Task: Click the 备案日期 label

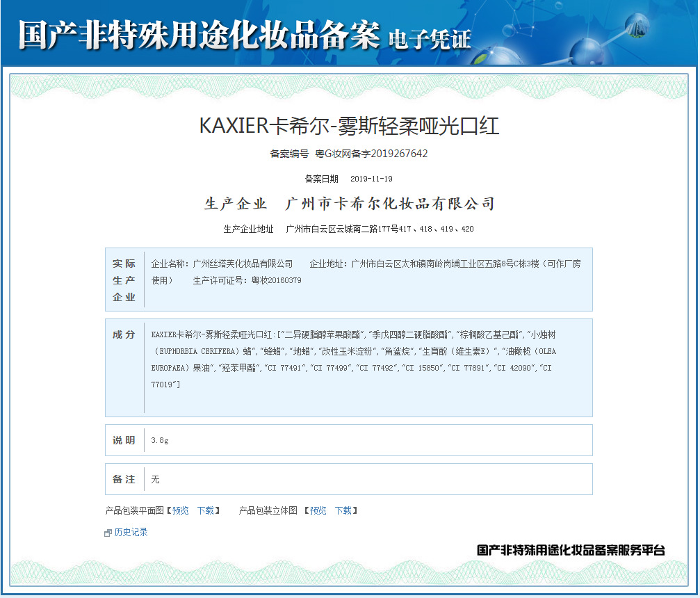Action: [321, 179]
